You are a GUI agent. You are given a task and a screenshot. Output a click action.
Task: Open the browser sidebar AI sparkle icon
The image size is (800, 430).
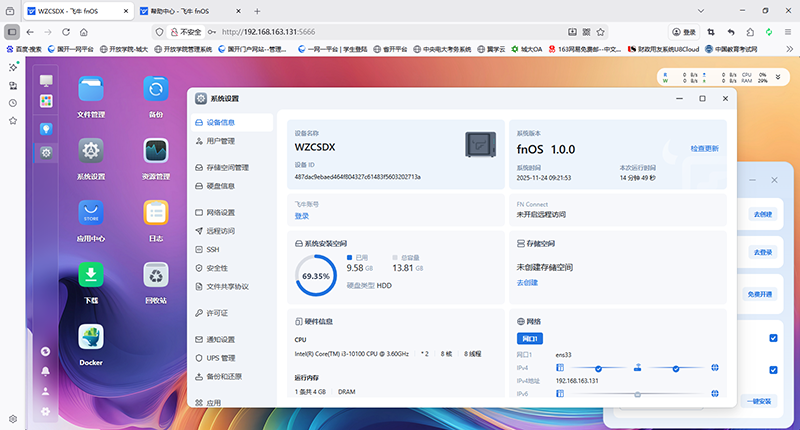point(13,67)
